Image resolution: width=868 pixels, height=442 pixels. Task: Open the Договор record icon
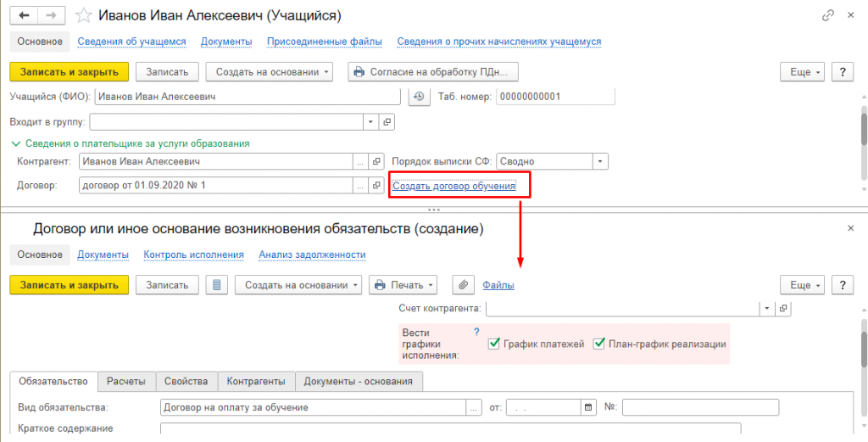376,185
